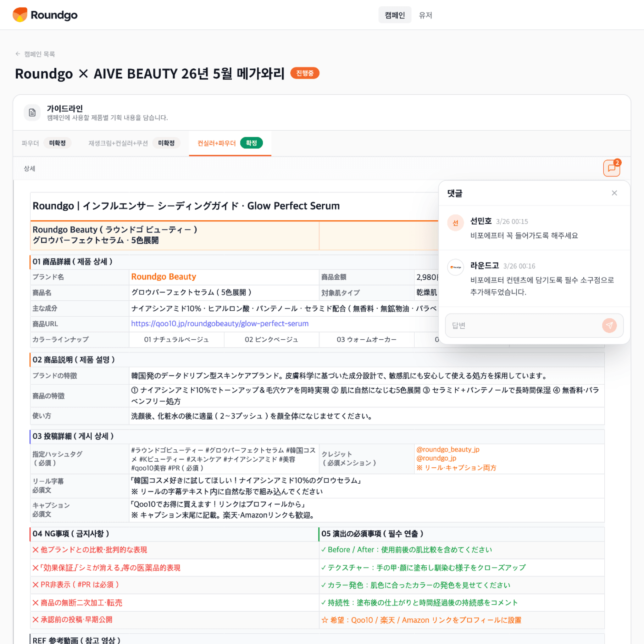Click 미확정 badge on 재생크림+컨실러+쿠션 tab
644x644 pixels.
pyautogui.click(x=166, y=143)
